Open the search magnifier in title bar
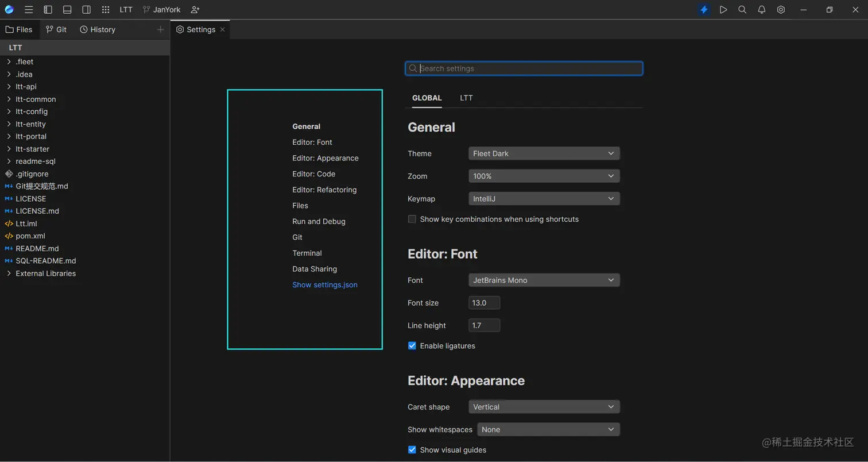The height and width of the screenshot is (462, 868). 742,10
